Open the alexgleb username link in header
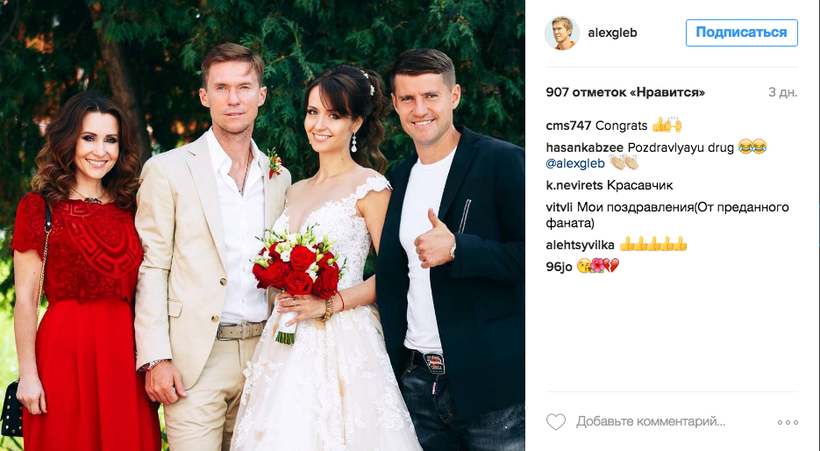 pyautogui.click(x=612, y=33)
